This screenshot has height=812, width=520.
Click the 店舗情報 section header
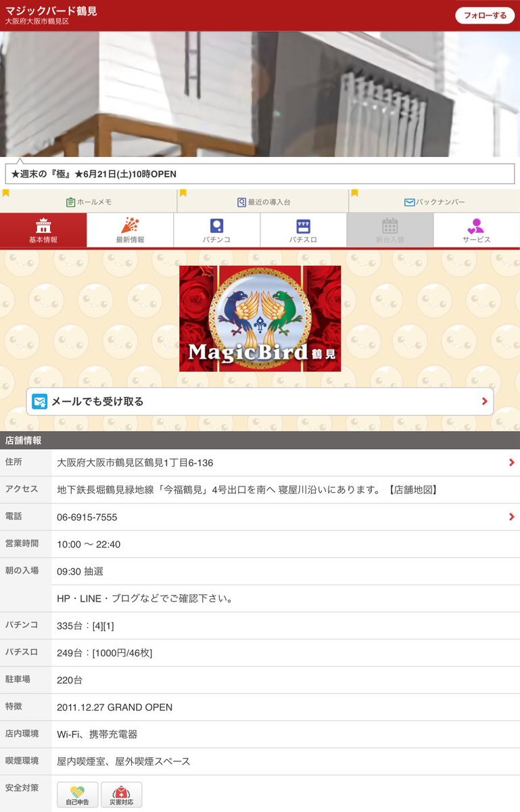[260, 441]
